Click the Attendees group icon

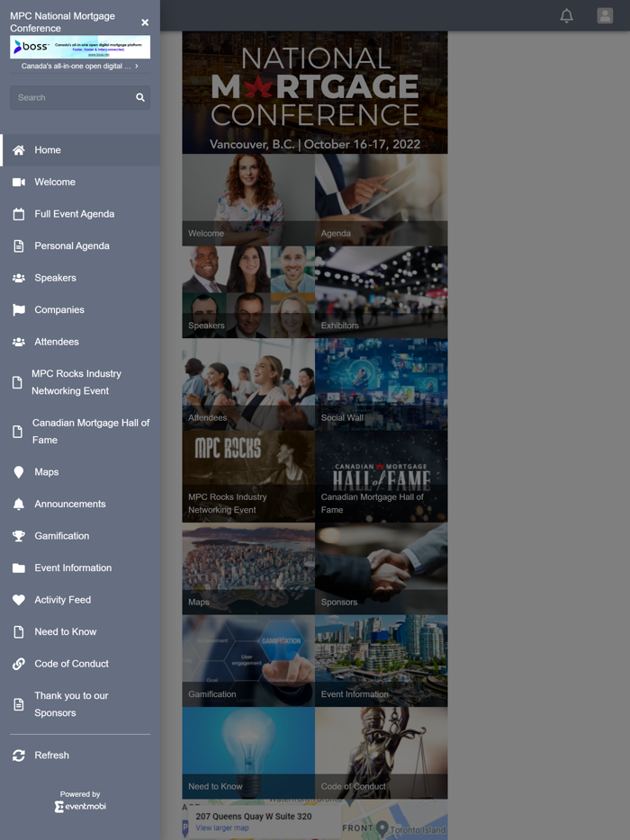point(19,342)
